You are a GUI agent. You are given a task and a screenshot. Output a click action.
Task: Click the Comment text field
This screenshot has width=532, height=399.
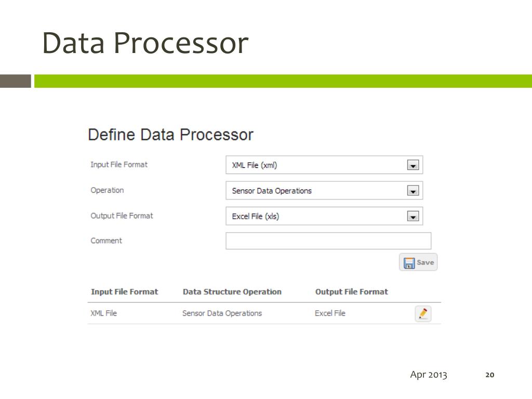(328, 241)
